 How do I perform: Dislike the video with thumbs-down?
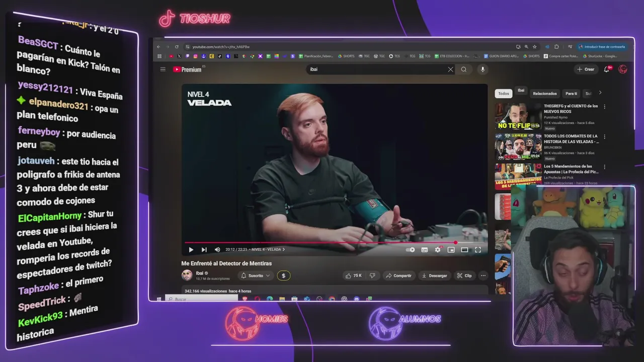tap(372, 276)
